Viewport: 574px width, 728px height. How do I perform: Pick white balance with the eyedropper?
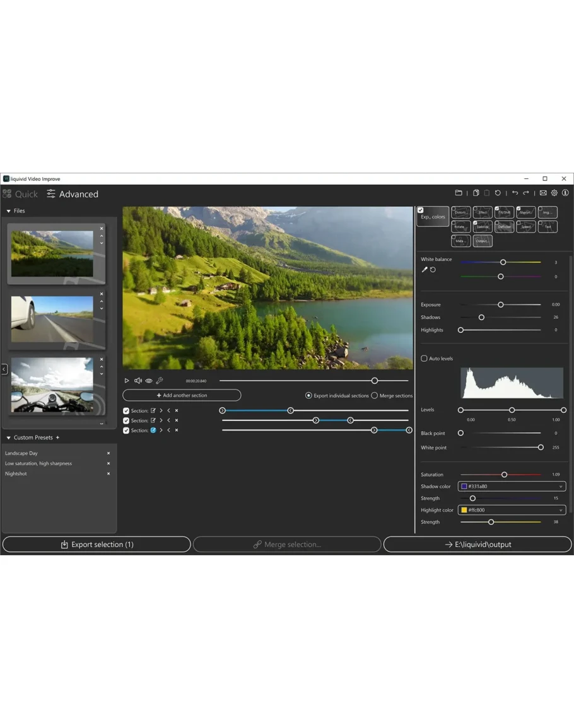(x=425, y=270)
